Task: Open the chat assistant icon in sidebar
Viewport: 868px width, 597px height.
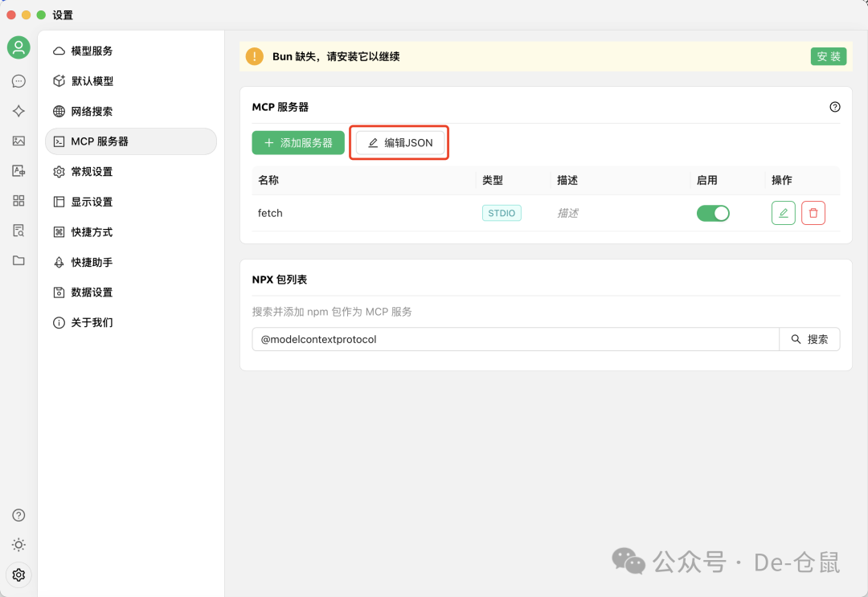Action: tap(18, 80)
